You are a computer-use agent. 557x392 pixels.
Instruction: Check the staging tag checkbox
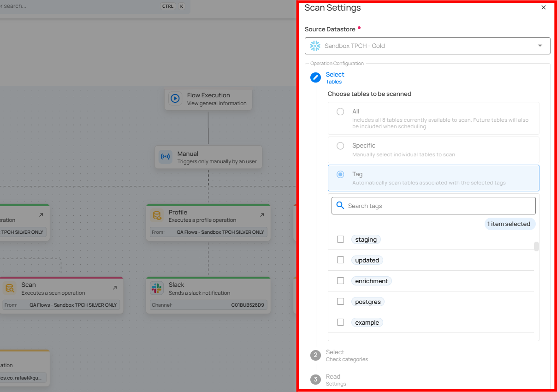pos(340,239)
